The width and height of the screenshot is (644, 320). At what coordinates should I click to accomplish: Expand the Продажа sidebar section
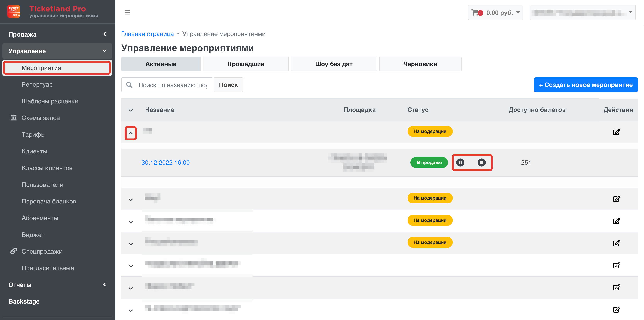[57, 34]
